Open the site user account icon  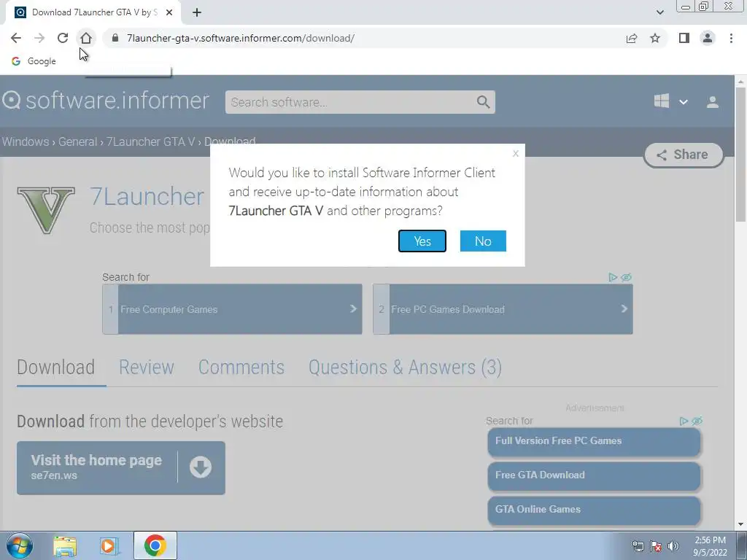pyautogui.click(x=713, y=102)
